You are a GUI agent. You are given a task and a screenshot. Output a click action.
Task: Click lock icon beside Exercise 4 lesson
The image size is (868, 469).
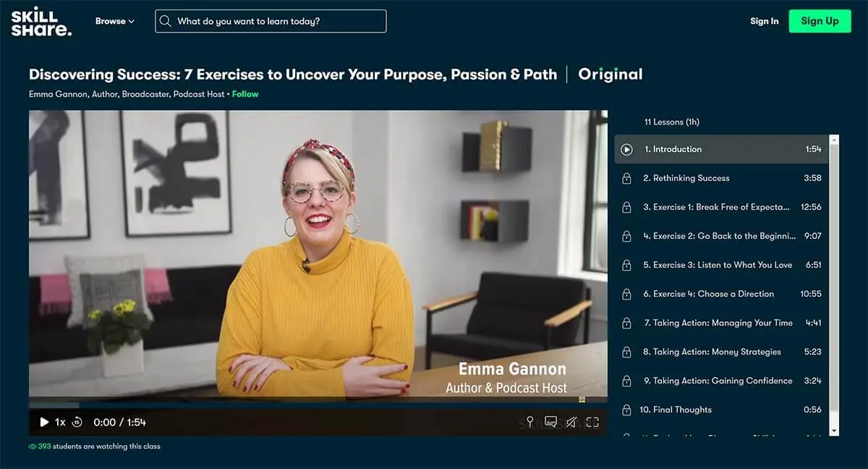pos(627,294)
